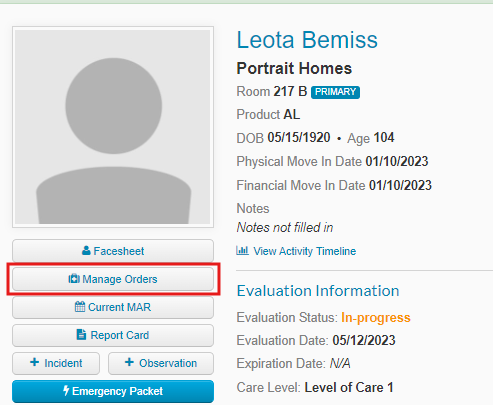The width and height of the screenshot is (493, 405).
Task: Open the Emergency Packet
Action: [113, 391]
